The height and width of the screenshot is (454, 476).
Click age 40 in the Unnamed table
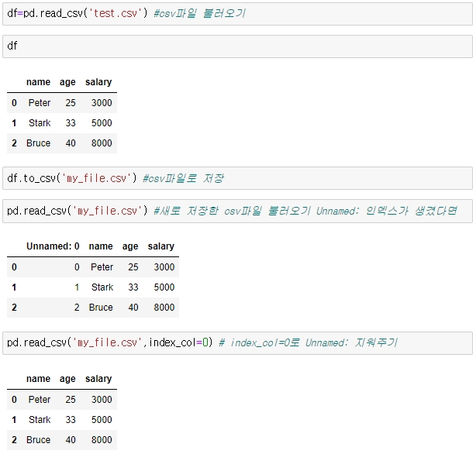point(133,307)
